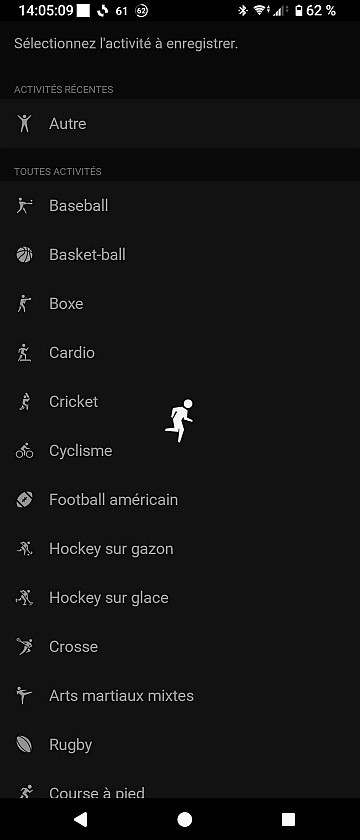Select the Autre recent activity label

click(x=68, y=124)
